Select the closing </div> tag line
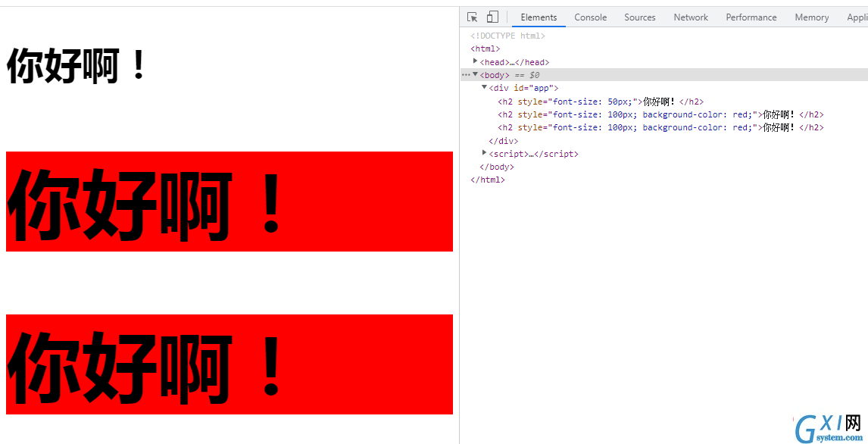The height and width of the screenshot is (444, 868). pyautogui.click(x=503, y=141)
